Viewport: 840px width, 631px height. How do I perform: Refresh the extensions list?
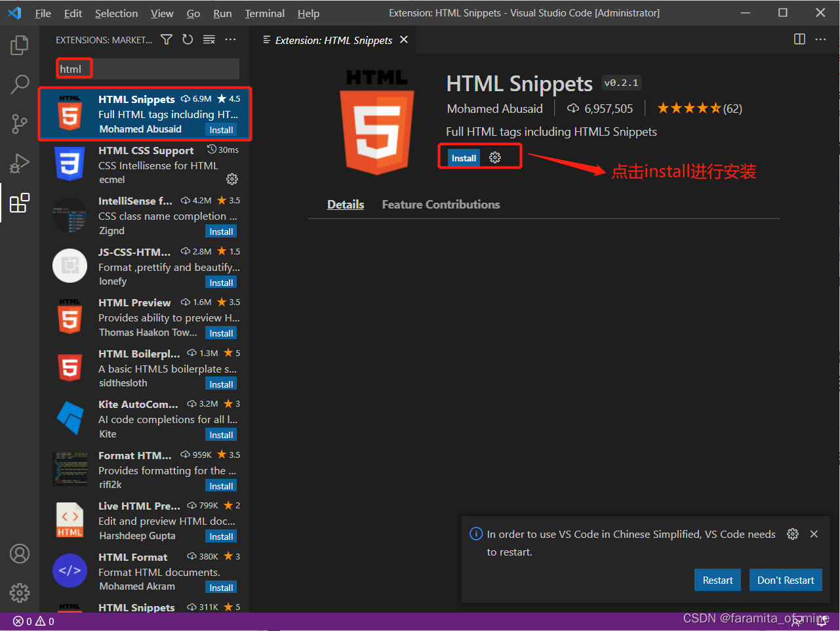188,40
